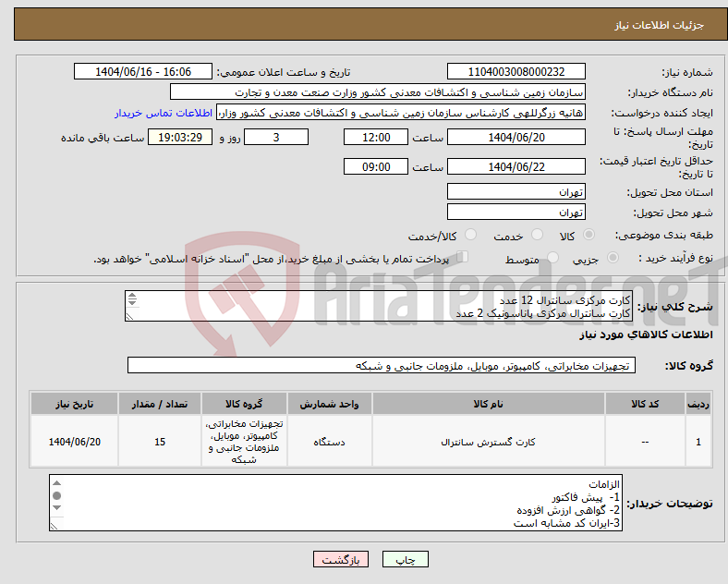Image resolution: width=728 pixels, height=584 pixels.
Task: Select the کالا radio button
Action: 588,235
